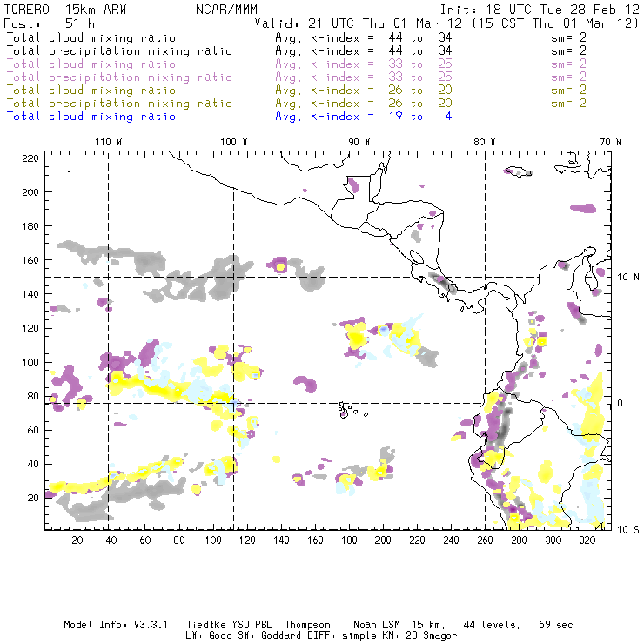The width and height of the screenshot is (644, 644).
Task: Click the 'Thompson' microphysics label
Action: [307, 625]
